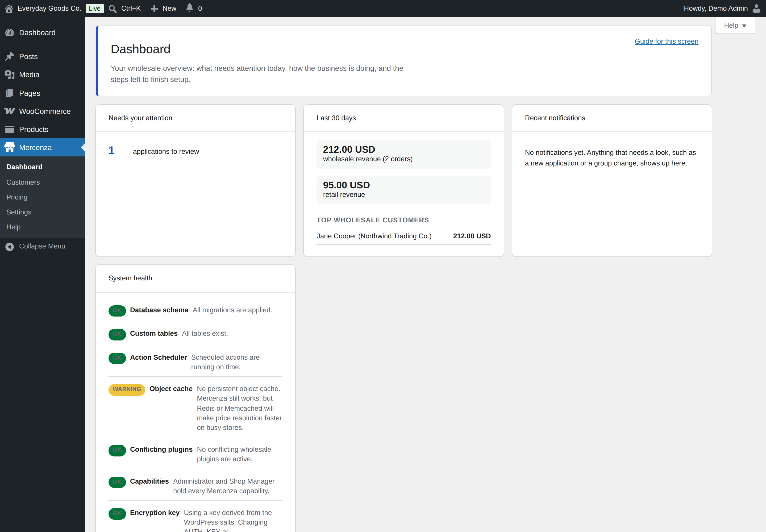This screenshot has width=766, height=532.
Task: Click OK badge for Custom tables
Action: 117,334
